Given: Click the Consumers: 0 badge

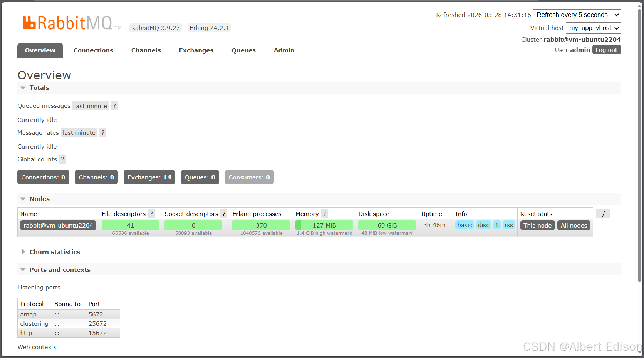Looking at the screenshot, I should point(249,177).
